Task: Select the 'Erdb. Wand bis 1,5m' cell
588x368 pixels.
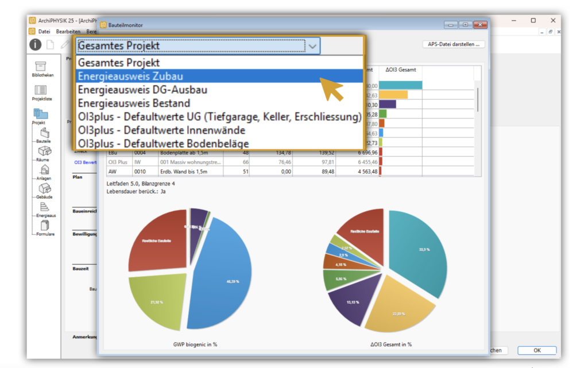Action: pos(191,171)
